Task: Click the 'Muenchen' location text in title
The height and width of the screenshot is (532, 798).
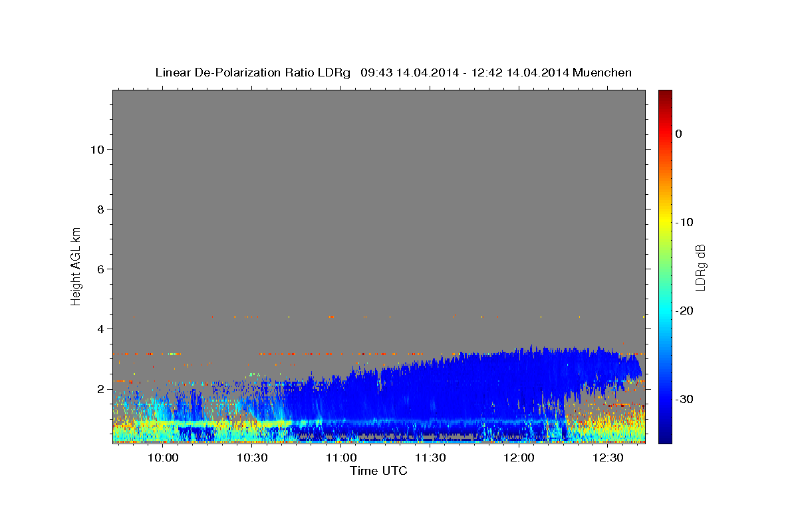Action: pyautogui.click(x=602, y=72)
